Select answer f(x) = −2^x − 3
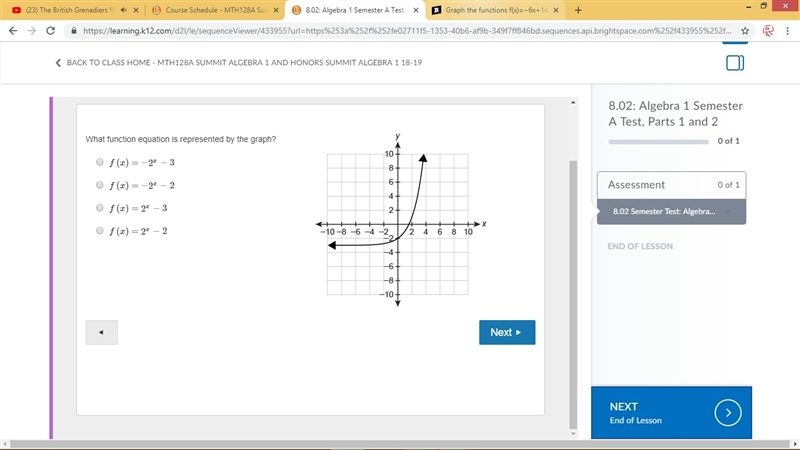 (99, 162)
